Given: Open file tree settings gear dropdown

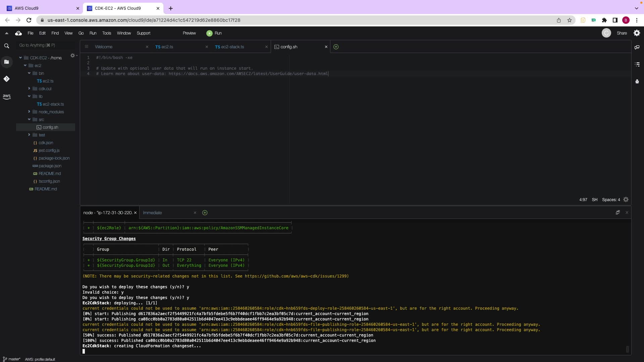Looking at the screenshot, I should [x=73, y=56].
